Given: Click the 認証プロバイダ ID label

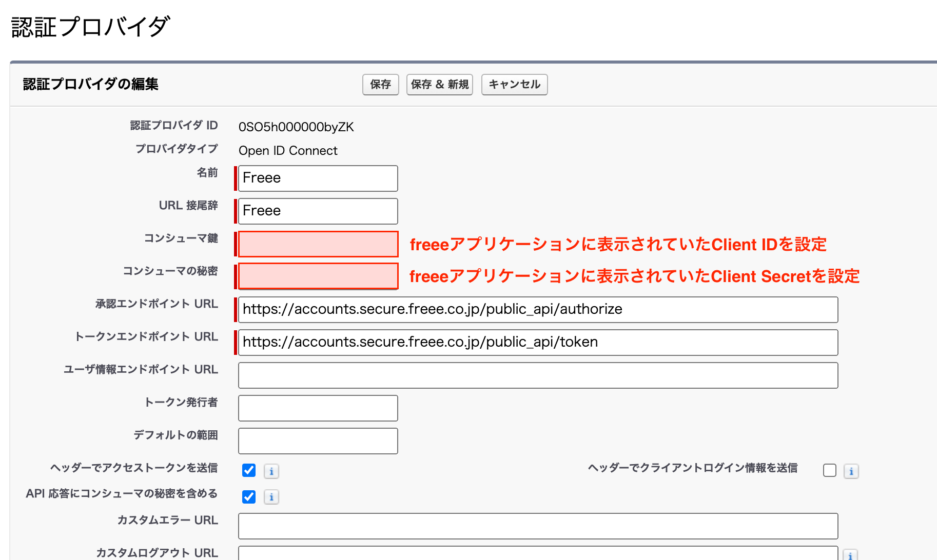Looking at the screenshot, I should point(174,125).
